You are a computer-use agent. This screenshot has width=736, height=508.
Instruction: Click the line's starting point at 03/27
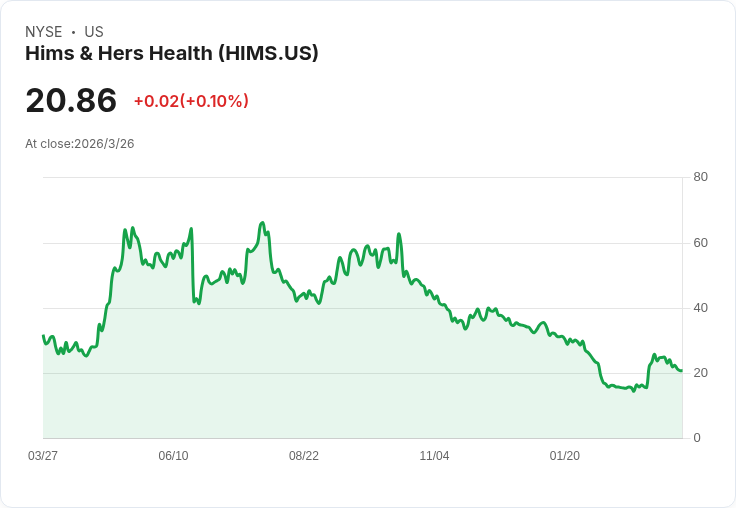43,336
